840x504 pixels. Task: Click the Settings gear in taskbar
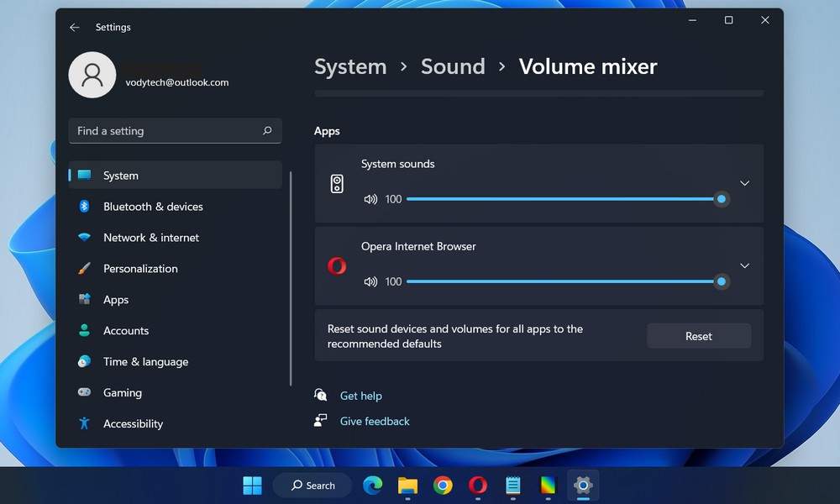pos(583,486)
